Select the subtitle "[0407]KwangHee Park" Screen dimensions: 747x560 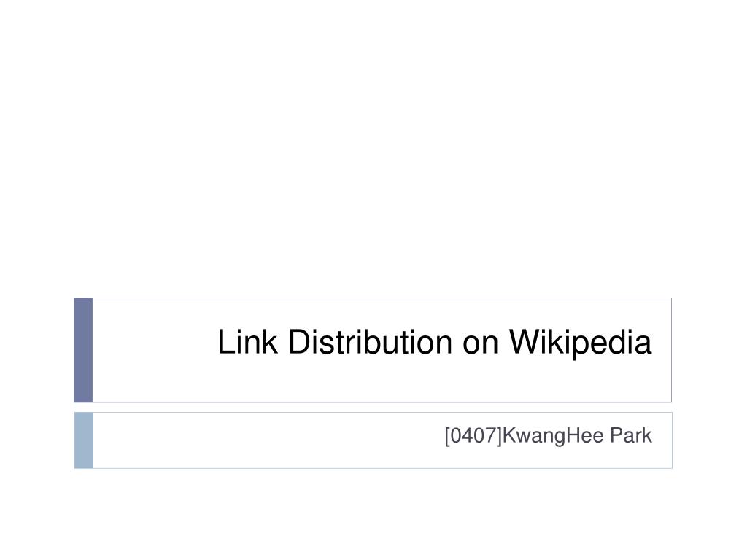[x=548, y=436]
